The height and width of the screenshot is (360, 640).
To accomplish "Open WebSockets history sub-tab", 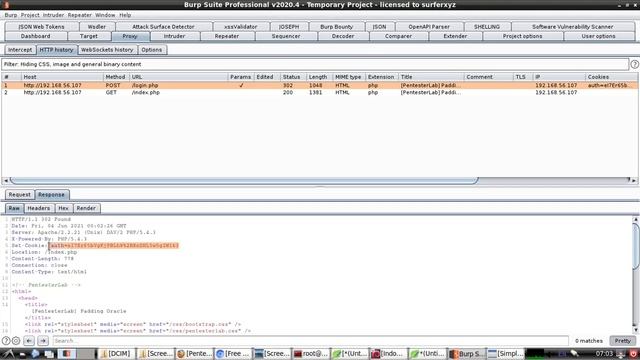I will pos(107,50).
